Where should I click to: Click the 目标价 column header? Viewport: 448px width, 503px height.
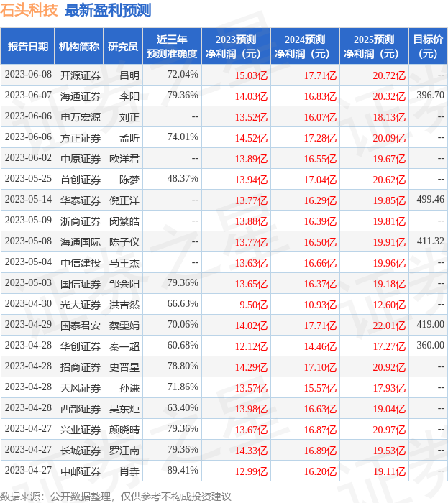click(428, 46)
